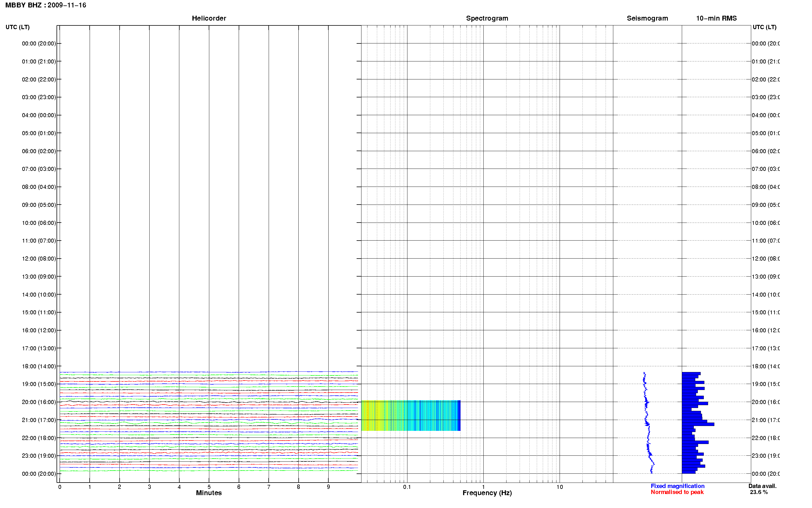
Task: Click the right-side 23:00 time label
Action: click(766, 456)
